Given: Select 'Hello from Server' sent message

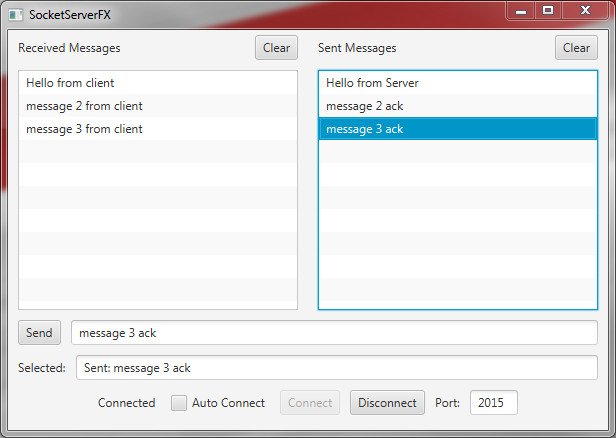Looking at the screenshot, I should coord(458,83).
